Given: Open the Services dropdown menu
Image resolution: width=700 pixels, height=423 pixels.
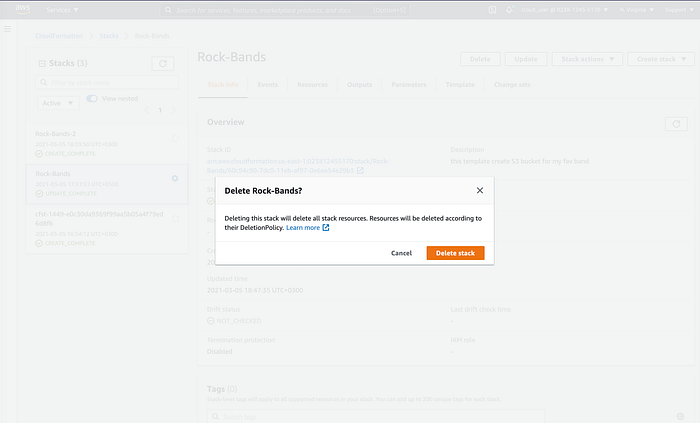Looking at the screenshot, I should click(x=62, y=10).
